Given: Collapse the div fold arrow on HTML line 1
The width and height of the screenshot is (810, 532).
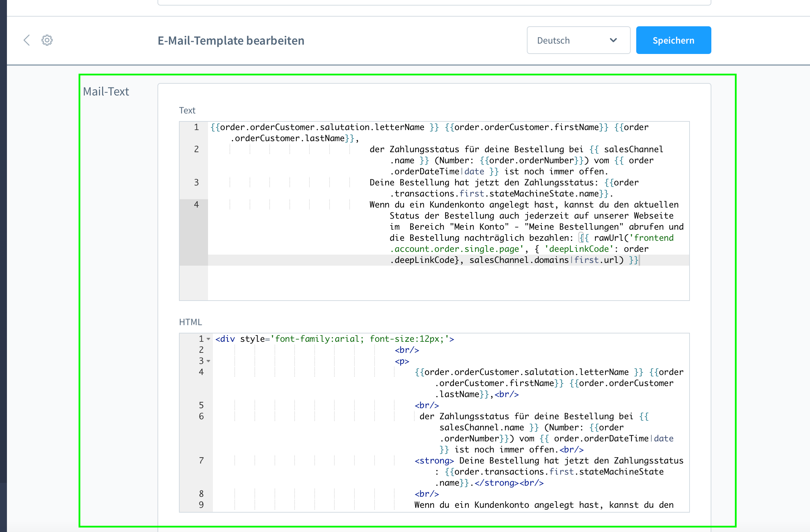Looking at the screenshot, I should (208, 339).
